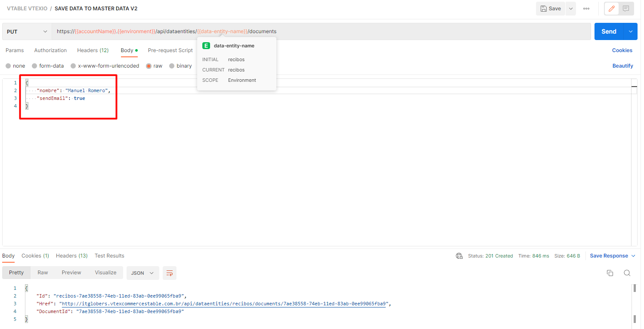Open the JSON format dropdown
Viewport: 644px width, 329px height.
[x=142, y=273]
